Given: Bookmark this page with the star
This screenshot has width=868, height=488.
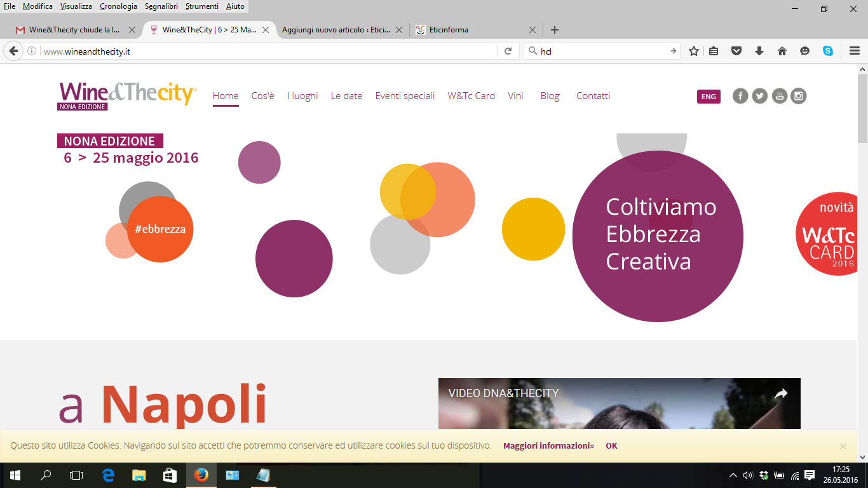Looking at the screenshot, I should click(694, 51).
